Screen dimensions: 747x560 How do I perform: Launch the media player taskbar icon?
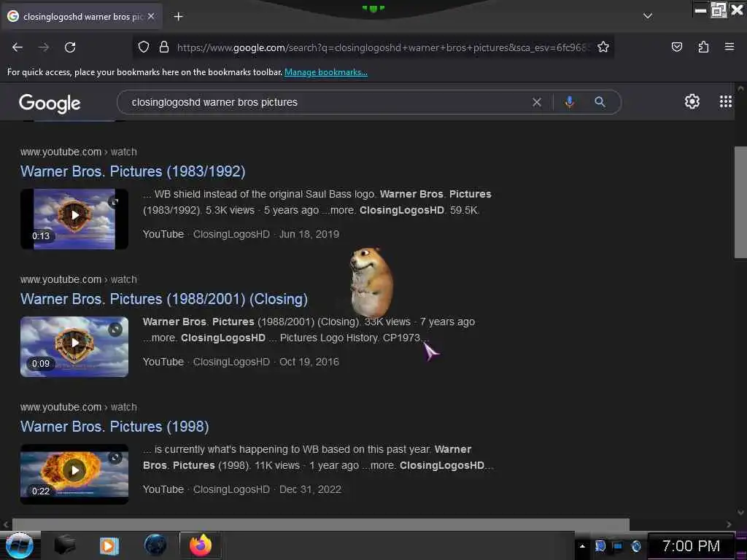109,545
